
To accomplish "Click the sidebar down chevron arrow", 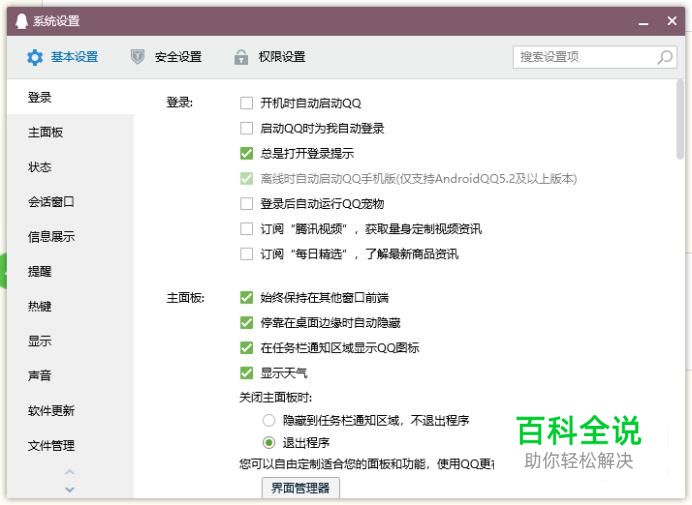I will click(x=69, y=489).
